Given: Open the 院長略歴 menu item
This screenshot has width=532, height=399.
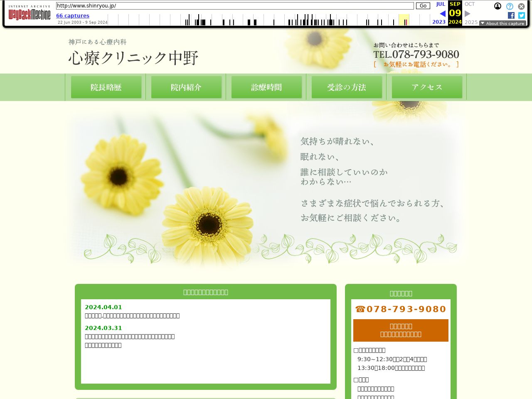Looking at the screenshot, I should [106, 87].
